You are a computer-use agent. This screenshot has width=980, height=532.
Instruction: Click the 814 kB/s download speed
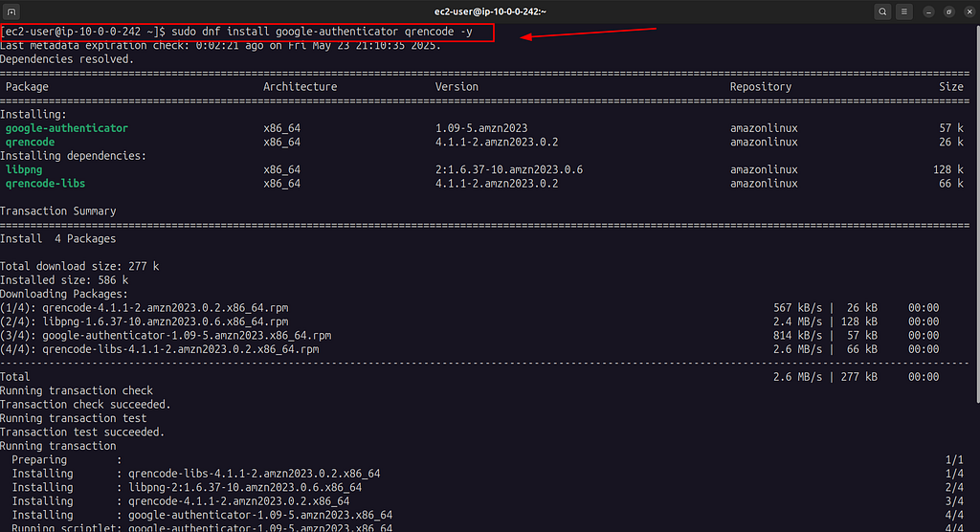(797, 335)
